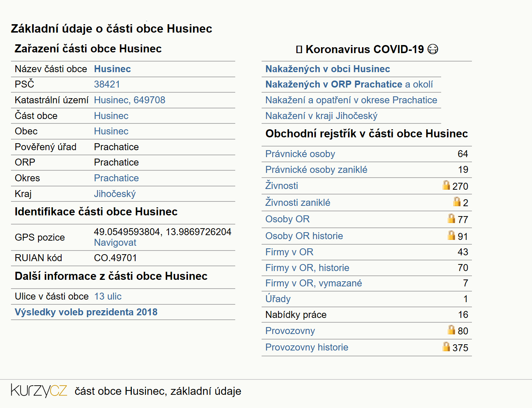Open Navigovat link under GPS position
The image size is (532, 408).
pyautogui.click(x=115, y=242)
